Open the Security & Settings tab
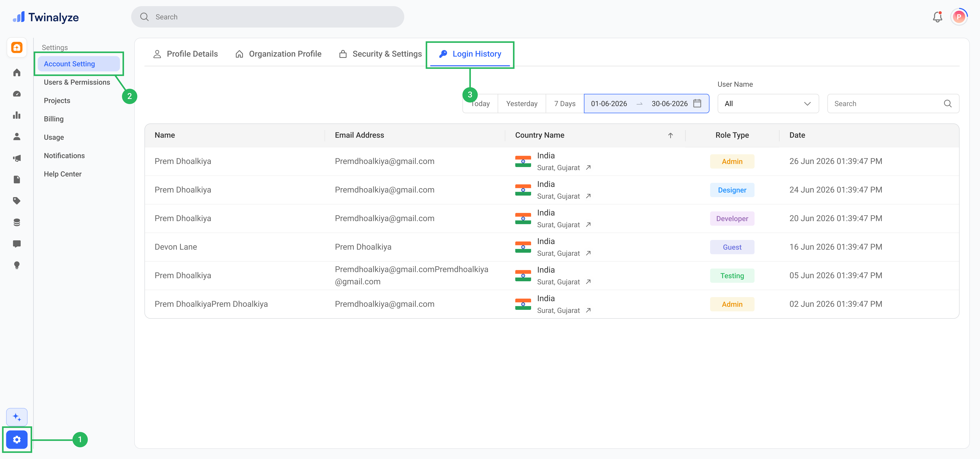This screenshot has width=980, height=459. [x=380, y=54]
